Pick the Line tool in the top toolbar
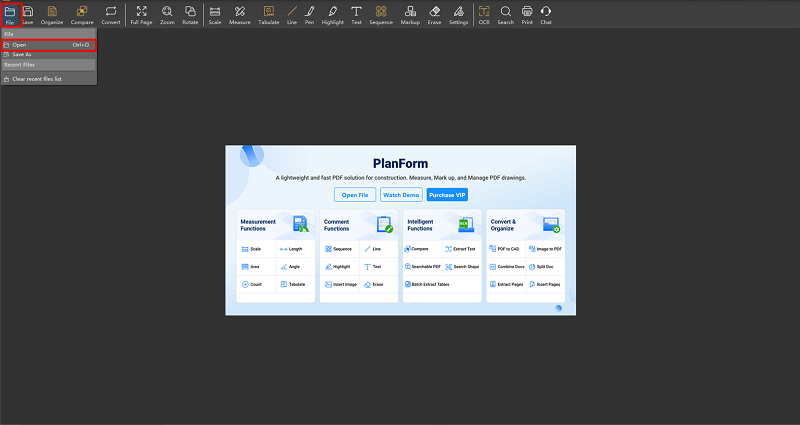The image size is (800, 425). point(292,15)
